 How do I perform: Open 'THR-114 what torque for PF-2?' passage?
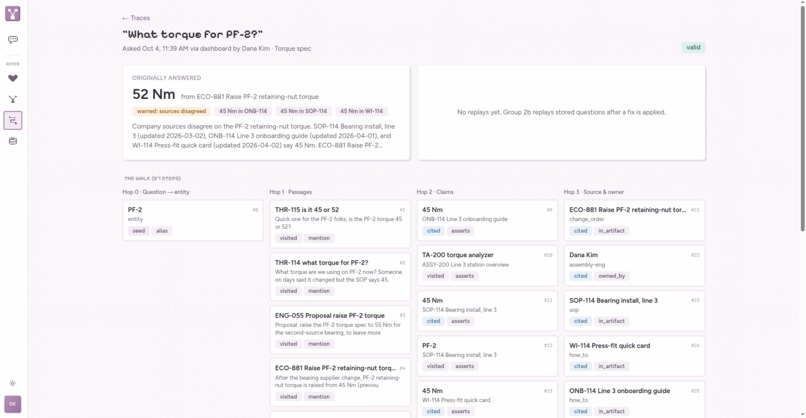(x=340, y=277)
